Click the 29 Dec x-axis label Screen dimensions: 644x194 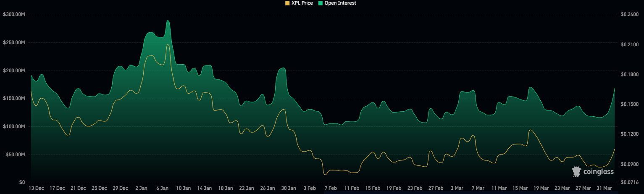120,188
